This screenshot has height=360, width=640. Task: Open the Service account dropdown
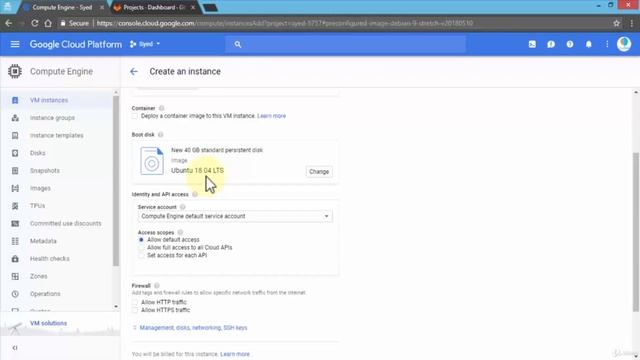click(x=235, y=216)
